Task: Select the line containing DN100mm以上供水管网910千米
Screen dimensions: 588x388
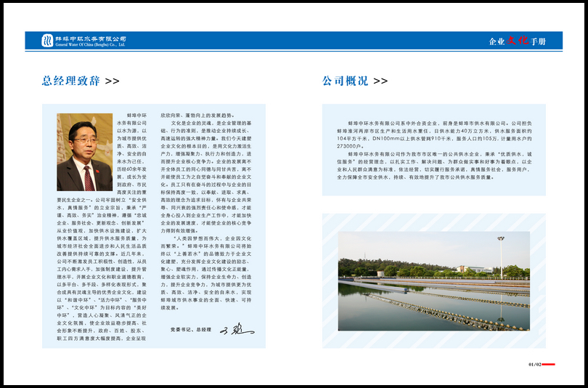Action: click(x=434, y=139)
